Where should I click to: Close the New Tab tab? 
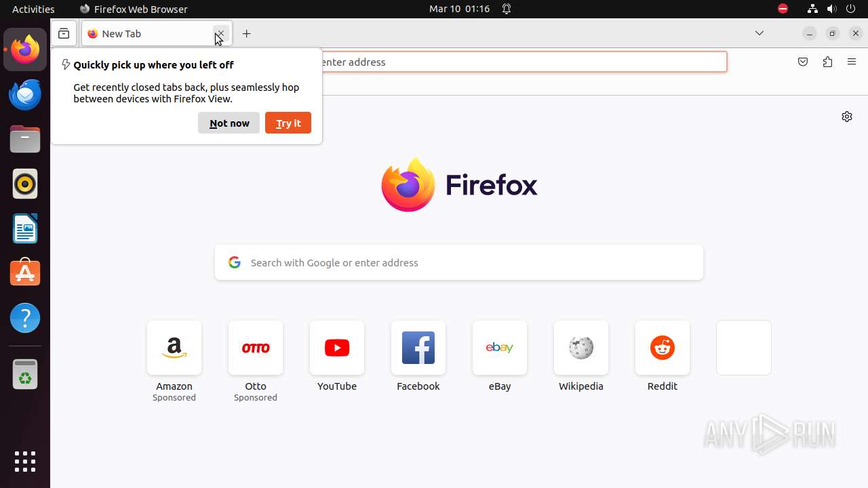[220, 33]
